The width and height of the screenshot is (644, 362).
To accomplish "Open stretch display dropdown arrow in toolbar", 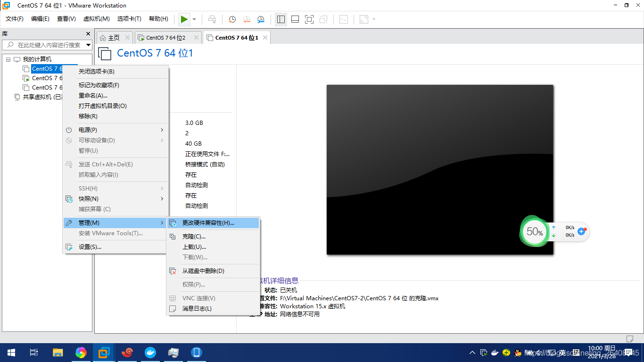I will [374, 19].
